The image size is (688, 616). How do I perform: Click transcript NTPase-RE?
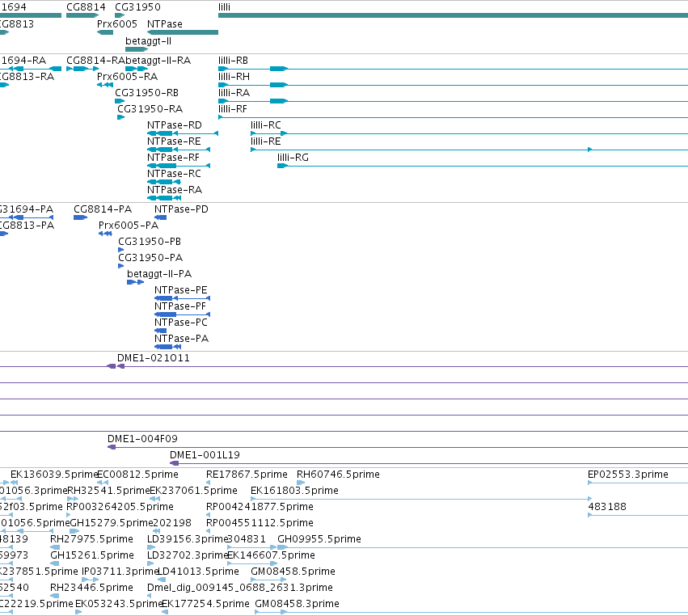pyautogui.click(x=174, y=141)
